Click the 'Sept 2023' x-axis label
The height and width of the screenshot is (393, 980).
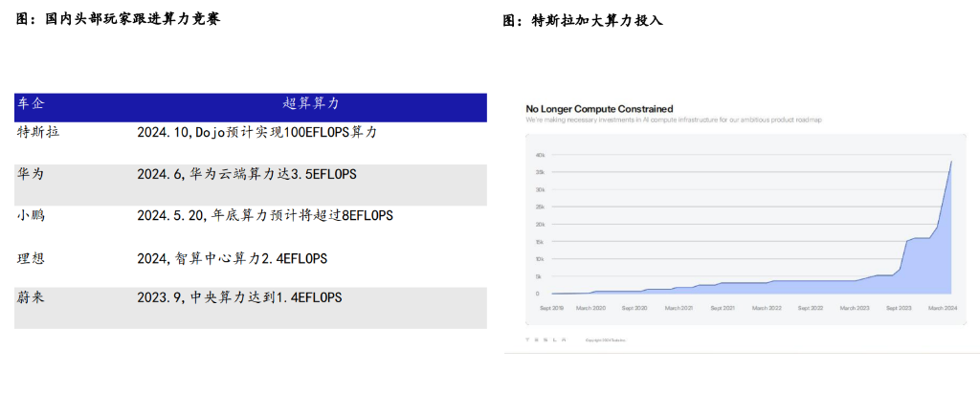coord(900,308)
